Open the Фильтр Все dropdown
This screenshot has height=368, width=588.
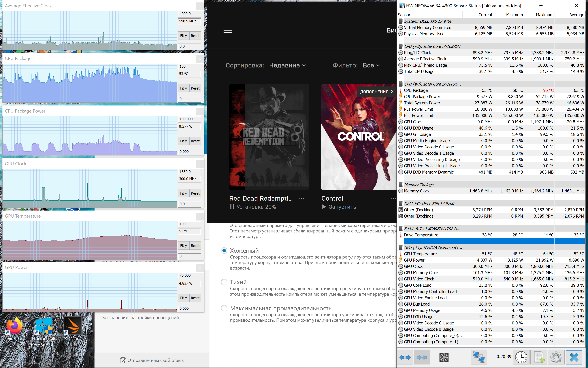click(x=371, y=65)
